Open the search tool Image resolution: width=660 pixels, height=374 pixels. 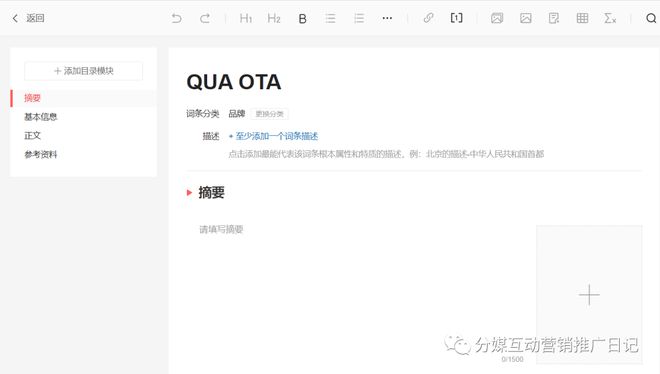click(x=651, y=18)
